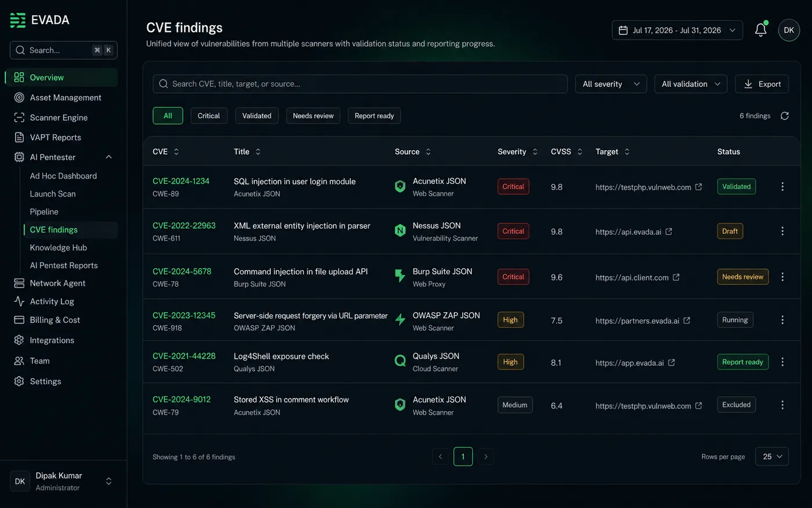Expand the Dipak Kumar account switcher
Image resolution: width=812 pixels, height=508 pixels.
pyautogui.click(x=108, y=481)
